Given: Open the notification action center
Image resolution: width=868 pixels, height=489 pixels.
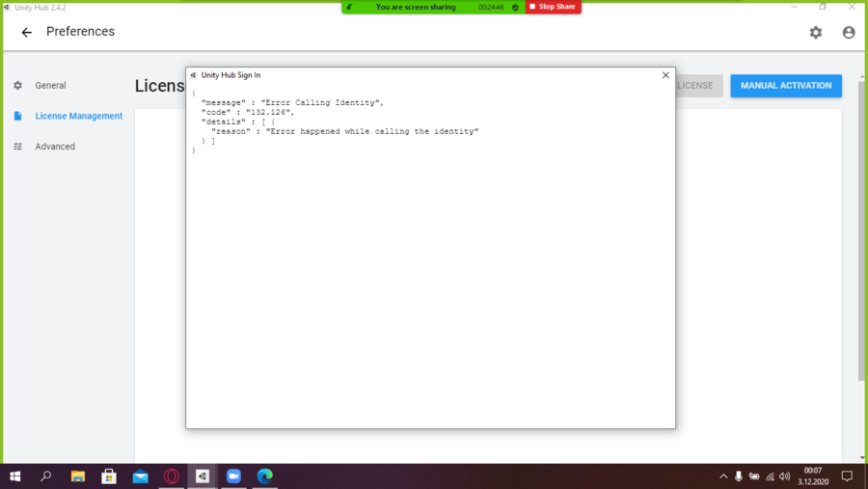Looking at the screenshot, I should (x=847, y=476).
